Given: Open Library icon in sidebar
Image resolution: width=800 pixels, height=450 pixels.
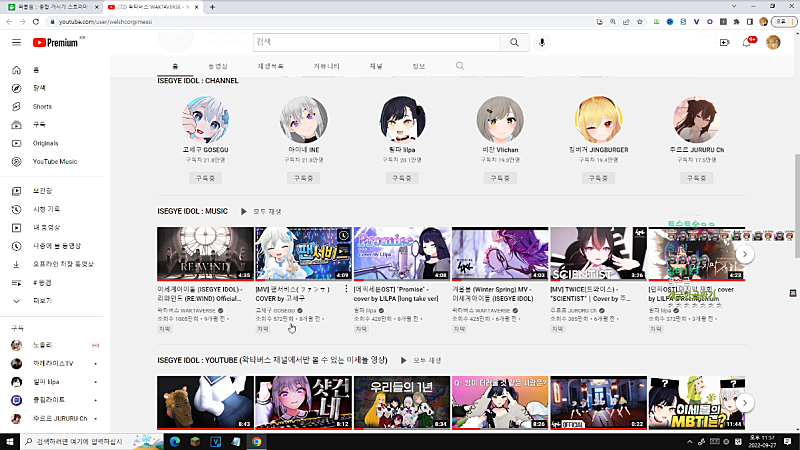Looking at the screenshot, I should point(16,191).
